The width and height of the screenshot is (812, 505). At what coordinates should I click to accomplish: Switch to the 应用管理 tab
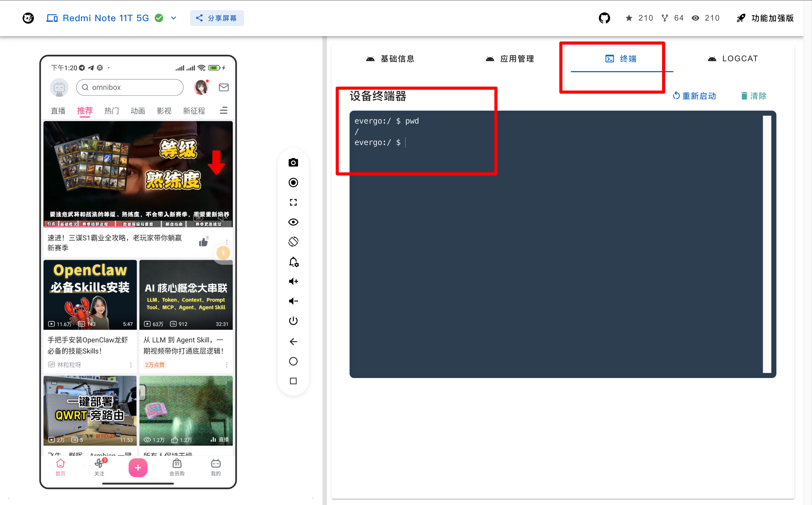(510, 59)
